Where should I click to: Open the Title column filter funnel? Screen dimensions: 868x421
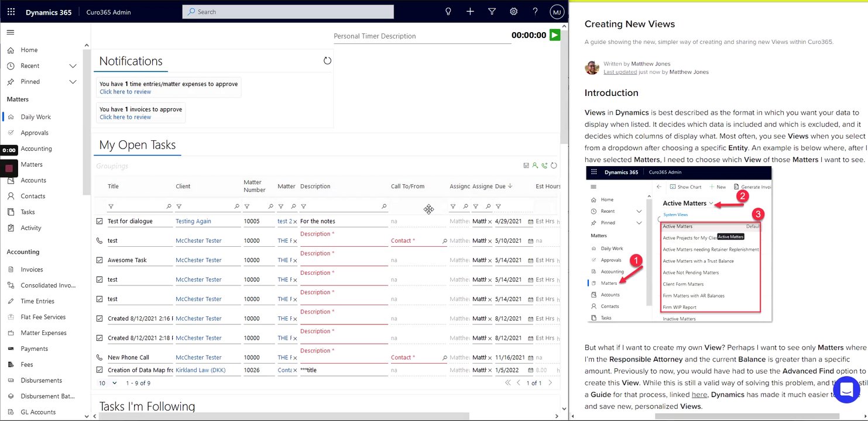(111, 206)
